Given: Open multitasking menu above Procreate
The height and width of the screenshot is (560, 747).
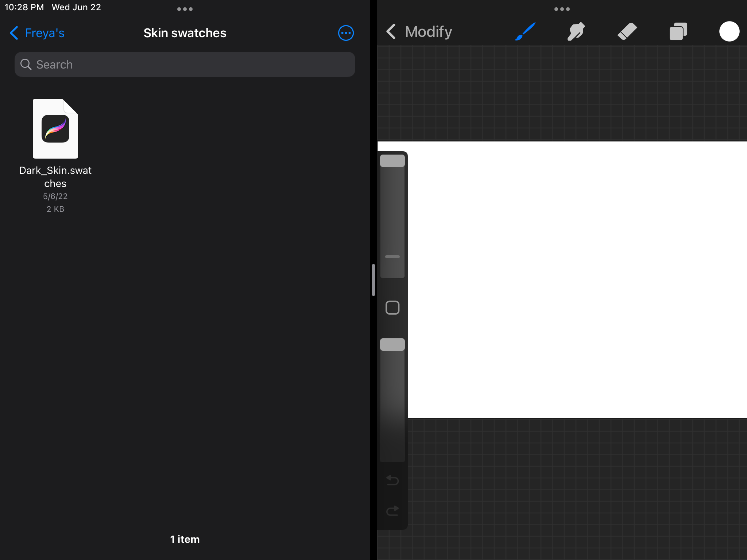Looking at the screenshot, I should 562,9.
